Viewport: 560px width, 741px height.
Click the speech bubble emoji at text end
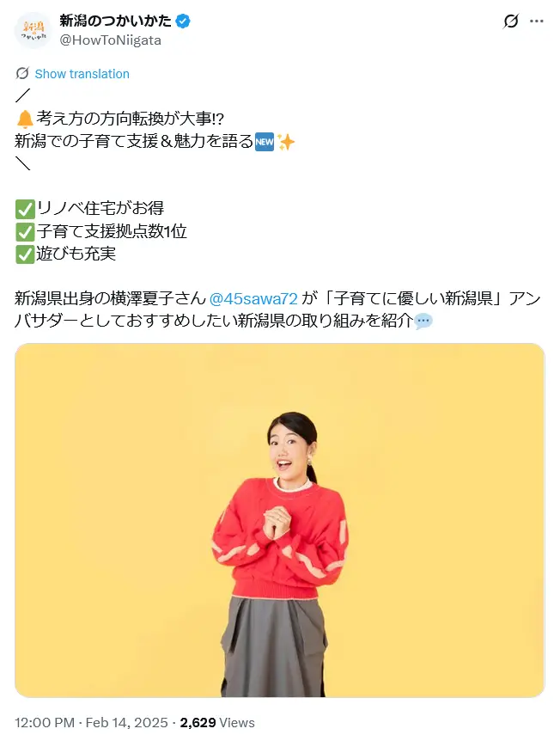click(x=423, y=322)
